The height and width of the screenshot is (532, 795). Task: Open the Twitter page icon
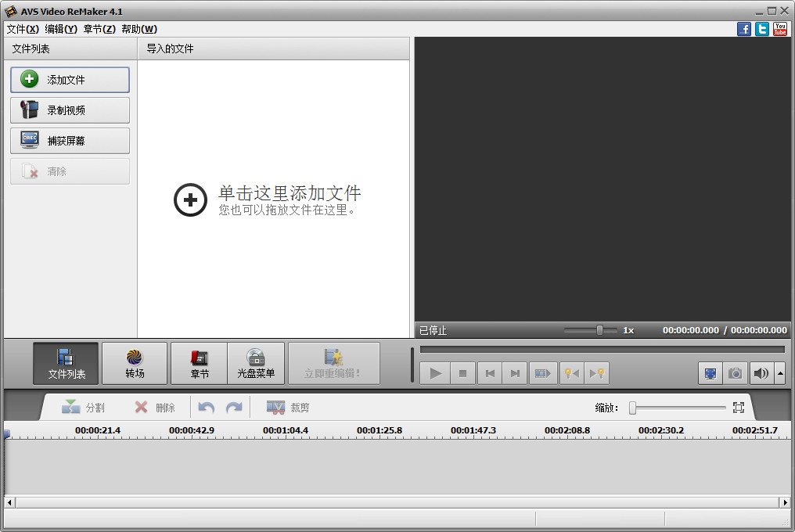762,29
